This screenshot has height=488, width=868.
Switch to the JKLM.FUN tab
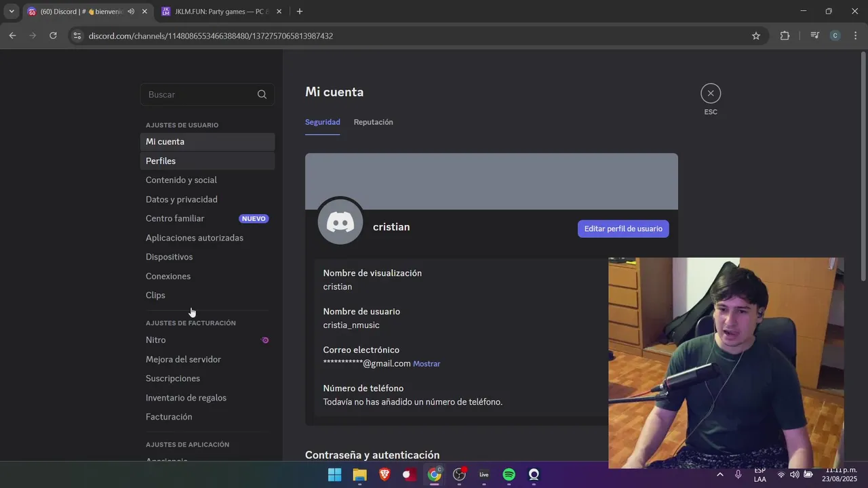[220, 12]
